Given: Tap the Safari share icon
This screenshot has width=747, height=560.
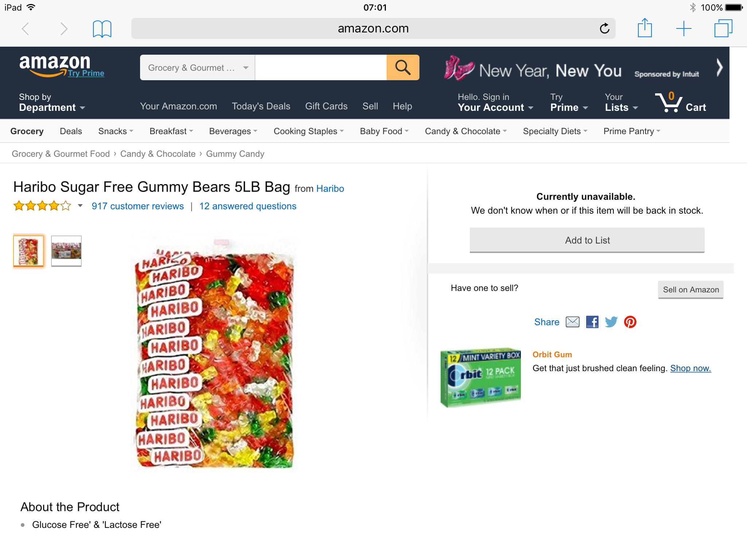Looking at the screenshot, I should [645, 28].
